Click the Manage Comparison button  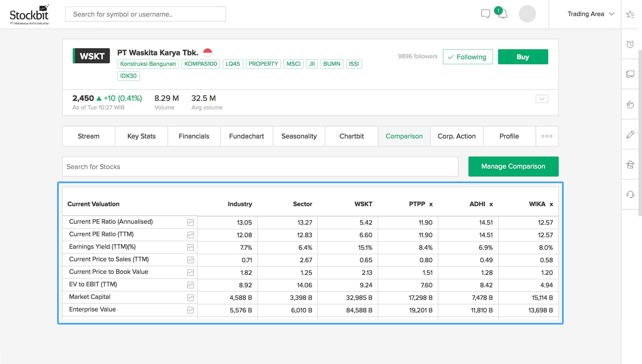(513, 166)
